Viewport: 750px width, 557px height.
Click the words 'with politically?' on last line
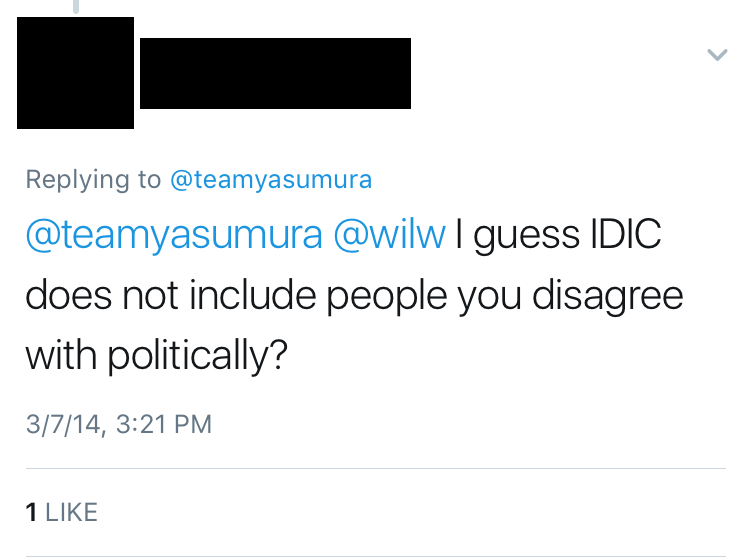pyautogui.click(x=157, y=357)
